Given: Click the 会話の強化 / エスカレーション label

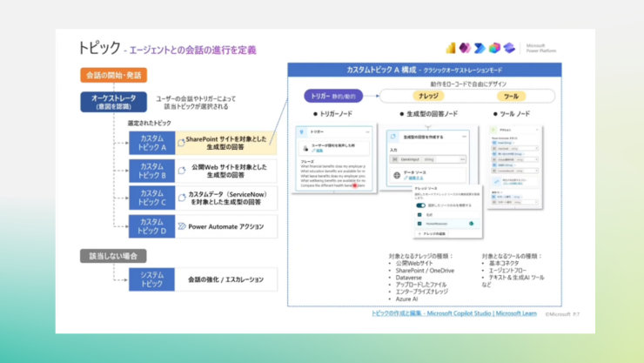Looking at the screenshot, I should point(226,279).
